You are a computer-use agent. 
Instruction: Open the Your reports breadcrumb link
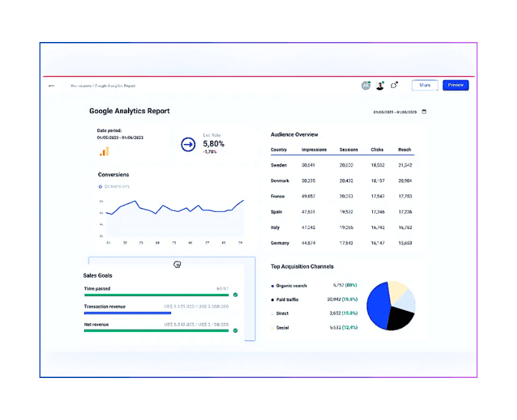[80, 86]
